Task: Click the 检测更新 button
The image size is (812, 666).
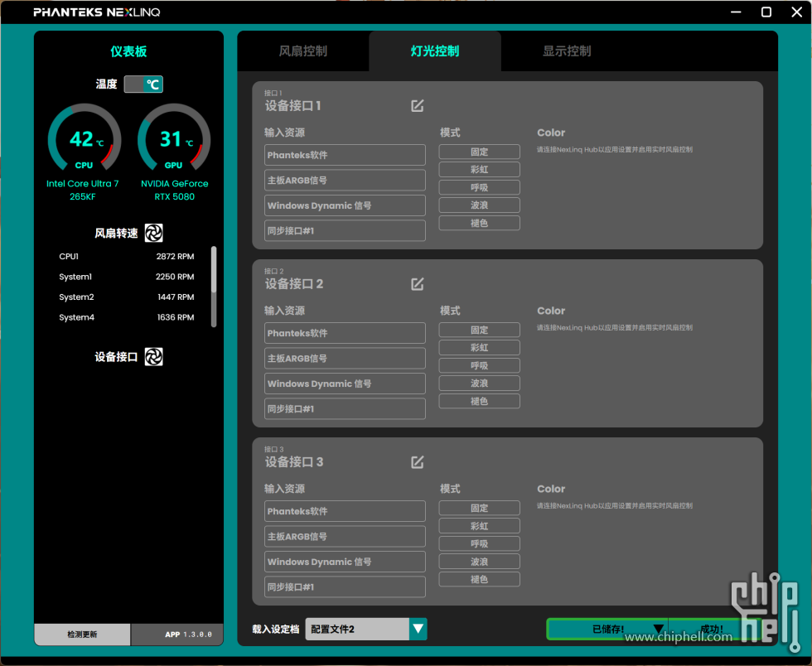Action: click(x=82, y=635)
